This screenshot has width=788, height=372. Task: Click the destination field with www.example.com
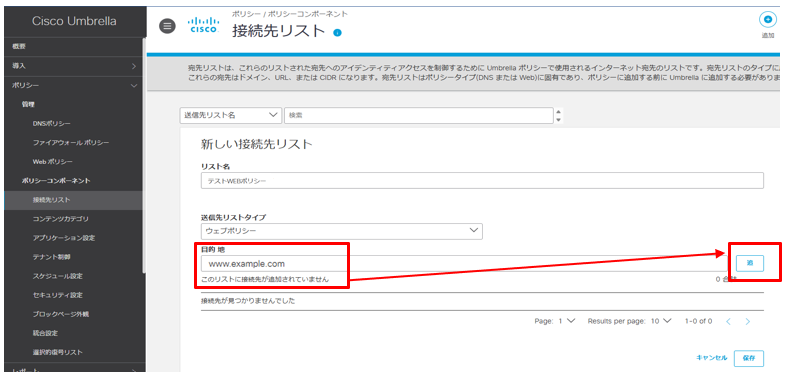tap(463, 263)
